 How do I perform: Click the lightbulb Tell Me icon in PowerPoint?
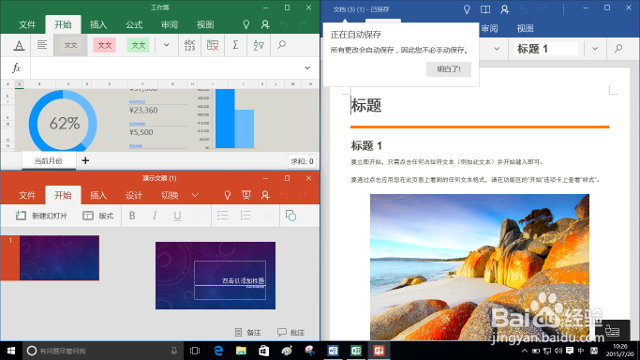[x=227, y=196]
